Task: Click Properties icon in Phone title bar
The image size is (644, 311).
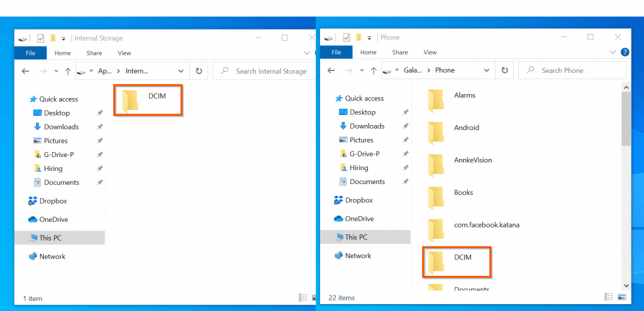Action: coord(347,37)
